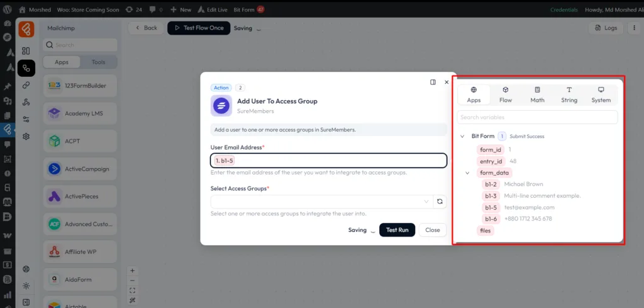
Task: Open the Select Access Groups dropdown
Action: tap(322, 202)
